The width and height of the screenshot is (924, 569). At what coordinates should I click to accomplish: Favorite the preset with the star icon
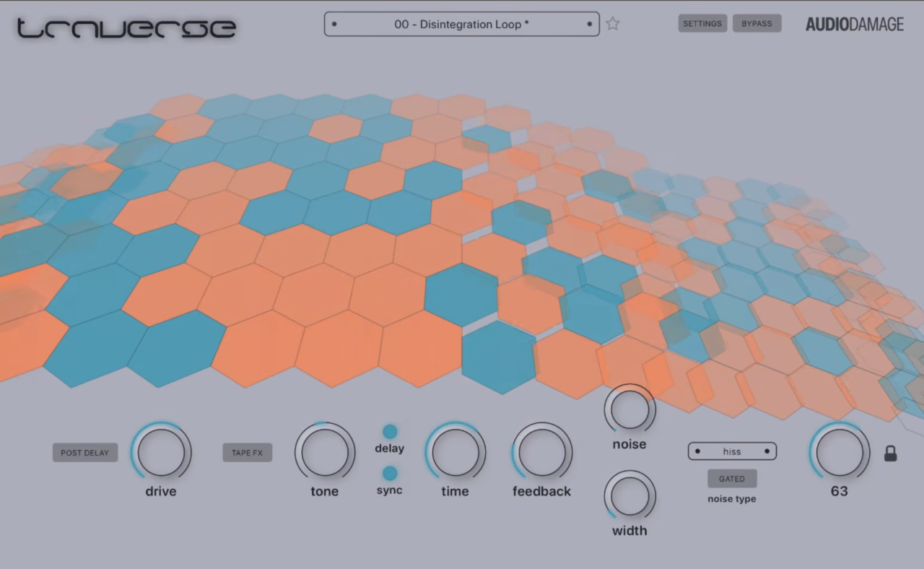(613, 24)
